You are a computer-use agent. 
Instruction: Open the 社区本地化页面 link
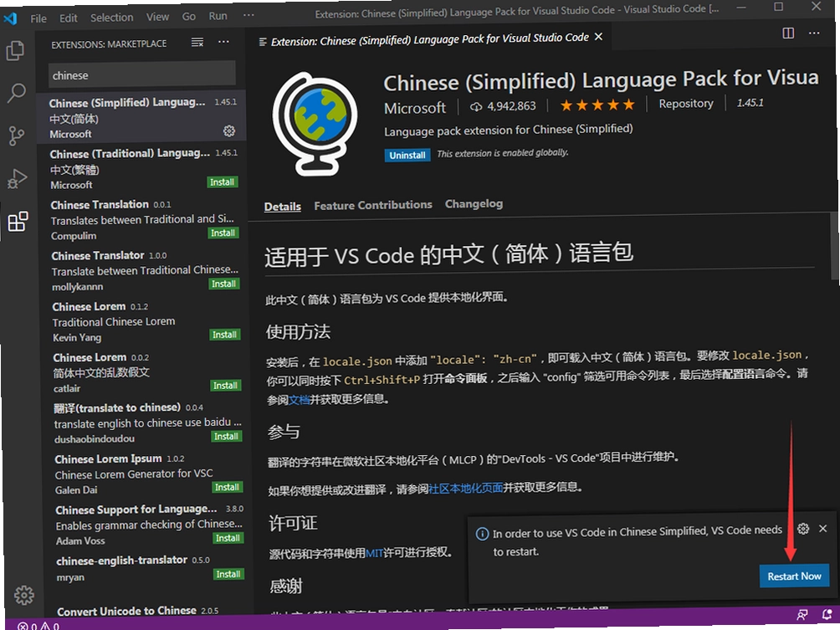[465, 488]
